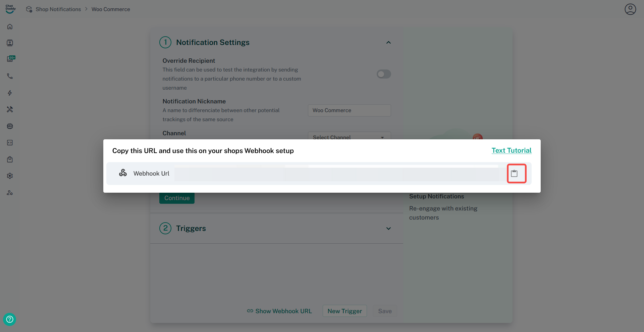This screenshot has width=644, height=332.
Task: Click the Setup Notifications text
Action: (x=437, y=196)
